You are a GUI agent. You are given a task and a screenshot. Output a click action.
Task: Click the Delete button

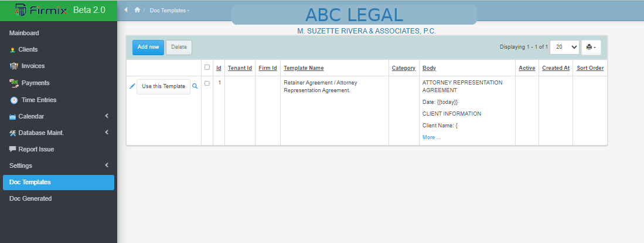pyautogui.click(x=179, y=48)
